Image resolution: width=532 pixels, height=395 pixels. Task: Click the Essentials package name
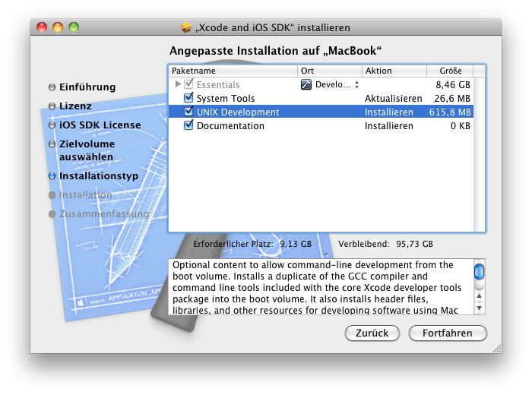tap(218, 85)
